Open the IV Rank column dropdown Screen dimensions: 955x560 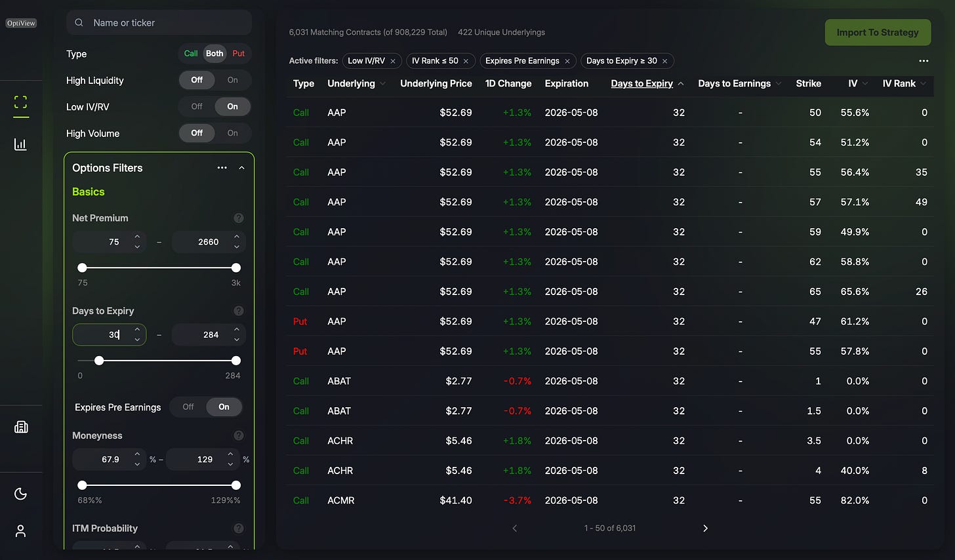924,84
